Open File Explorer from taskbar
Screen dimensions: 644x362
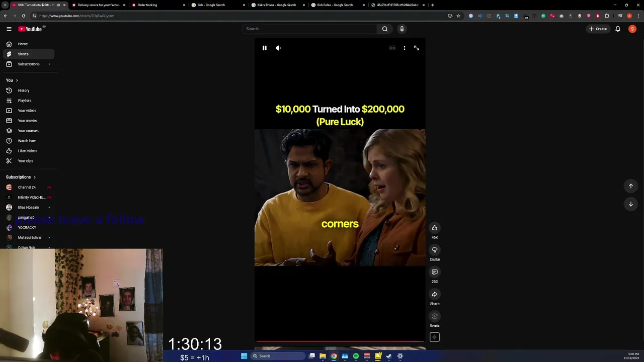pos(323,356)
